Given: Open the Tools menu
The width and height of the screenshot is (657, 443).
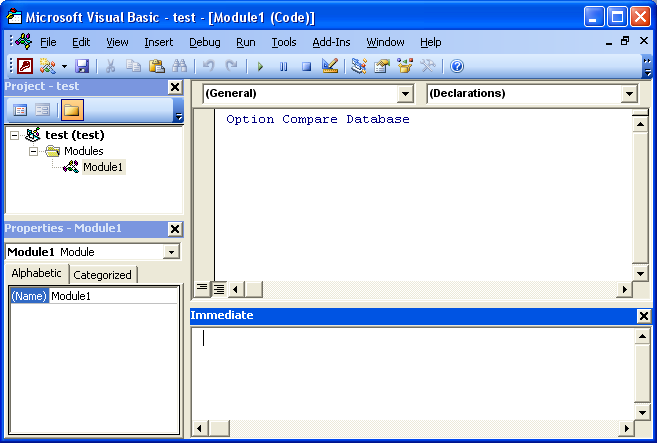Looking at the screenshot, I should point(284,42).
